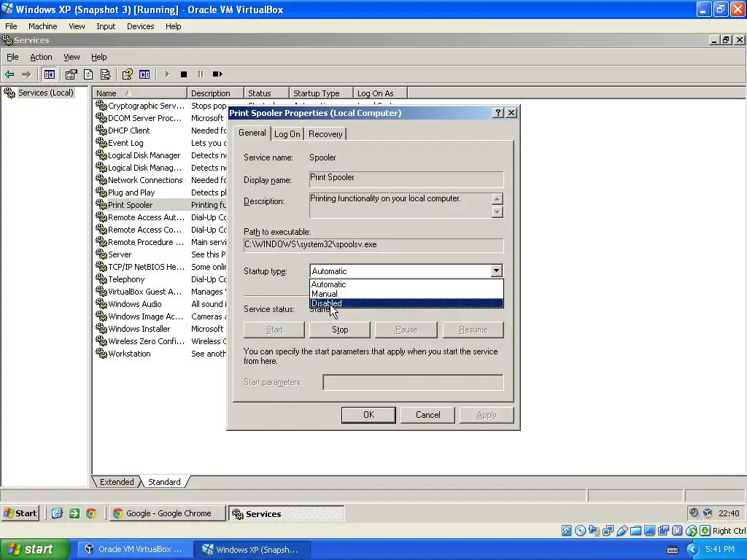Select the DHCP Client service row

tap(128, 131)
